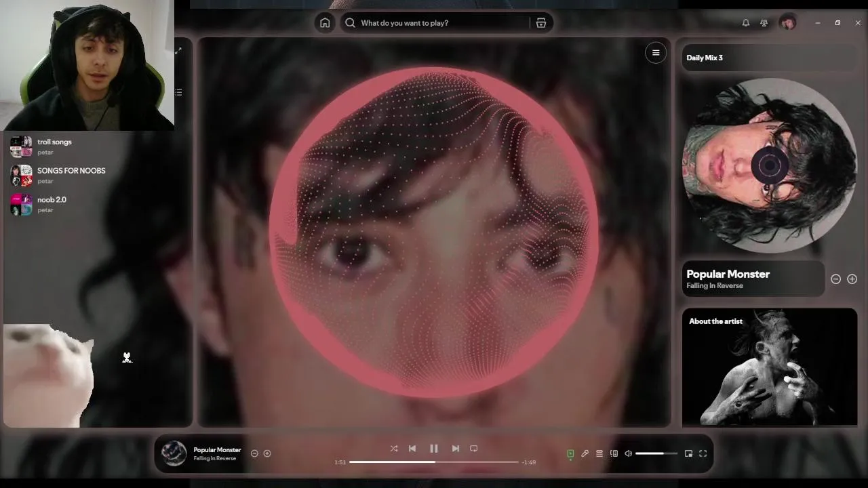Screen dimensions: 868x488
Task: Toggle the Now Playing view button
Action: tap(570, 453)
